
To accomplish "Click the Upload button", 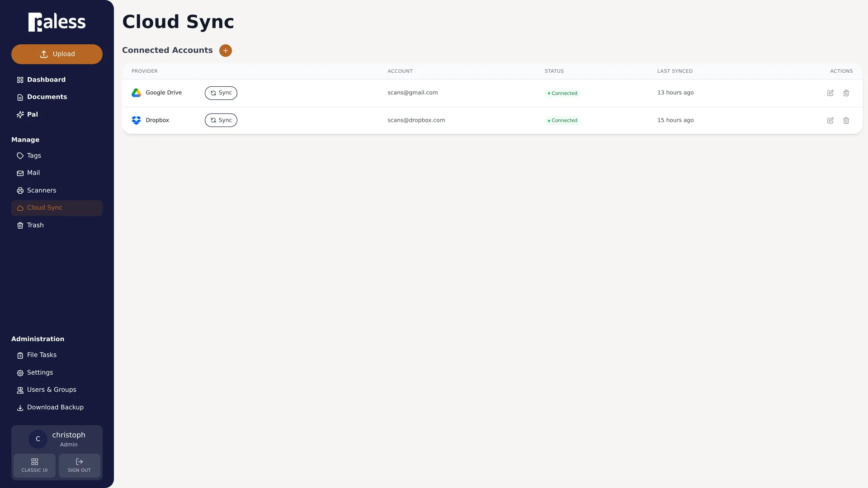I will tap(57, 54).
